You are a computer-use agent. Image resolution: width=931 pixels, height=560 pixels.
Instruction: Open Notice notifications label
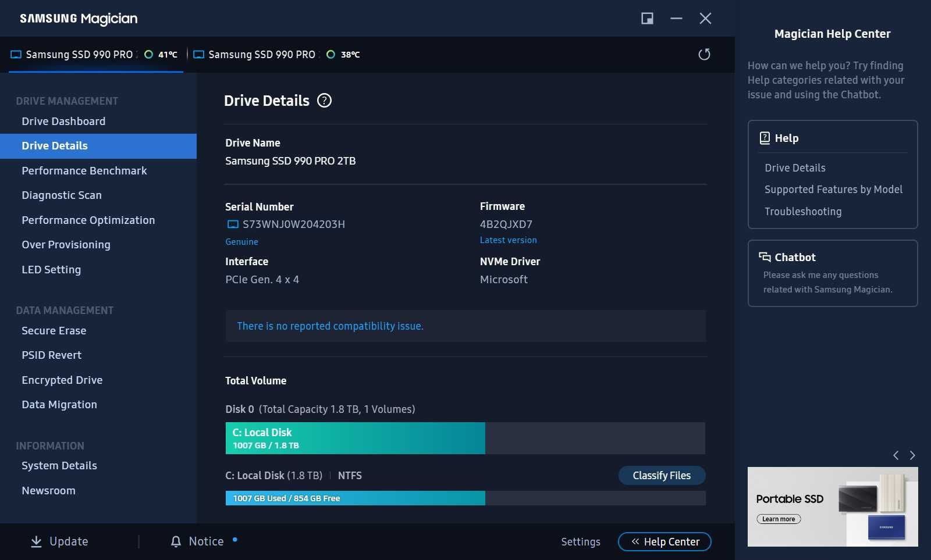(x=206, y=541)
